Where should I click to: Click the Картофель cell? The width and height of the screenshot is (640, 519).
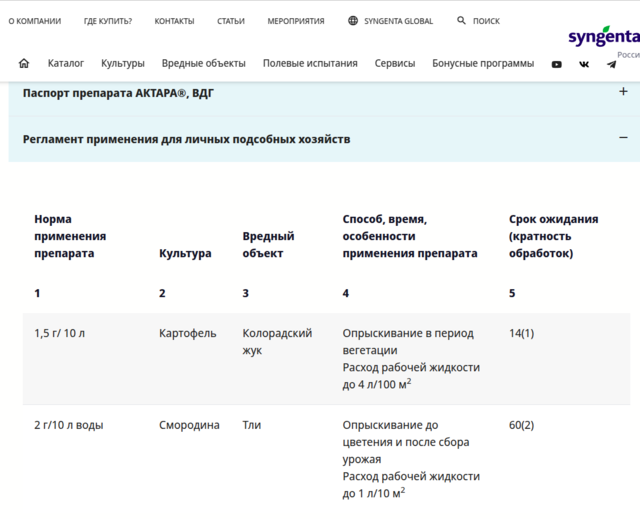coord(188,333)
